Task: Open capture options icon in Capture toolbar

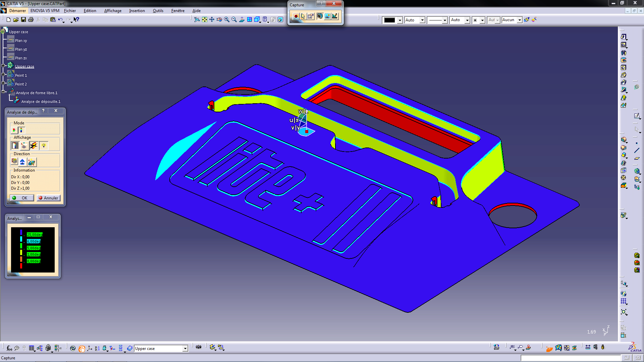Action: point(311,16)
